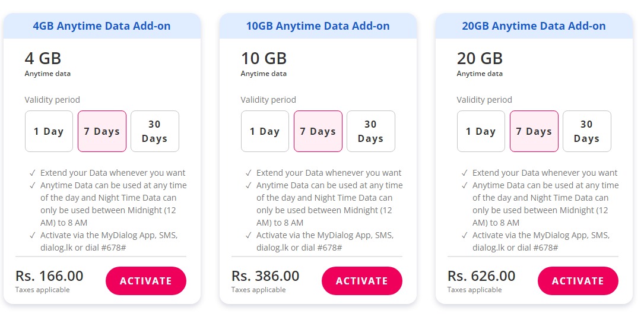This screenshot has height=326, width=644.
Task: Select 7 Days validity for 10GB add-on
Action: (318, 131)
